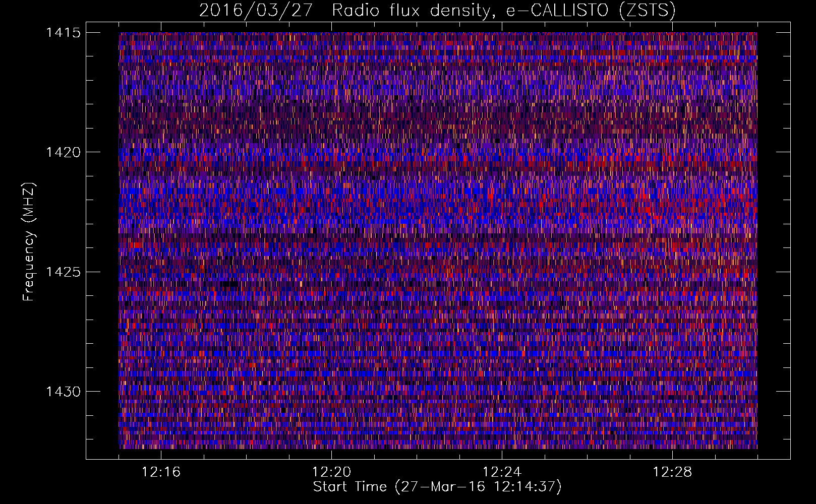Image resolution: width=816 pixels, height=504 pixels.
Task: Click the 'Start Time (27-Mar-16 12:14:37)' axis label
Action: (437, 487)
